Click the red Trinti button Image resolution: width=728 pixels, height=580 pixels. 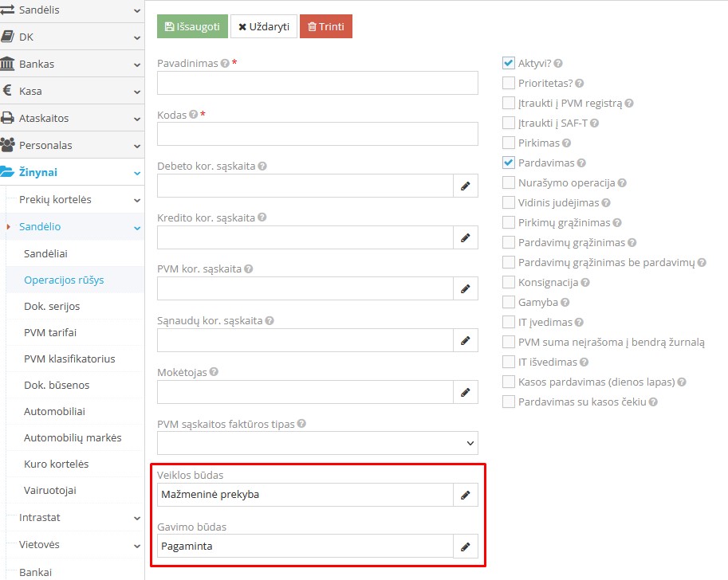click(325, 26)
